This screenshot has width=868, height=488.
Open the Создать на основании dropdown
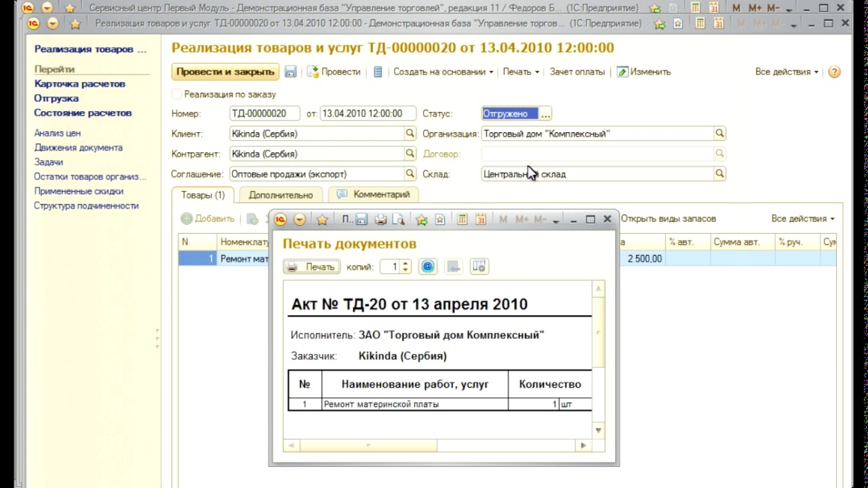tap(443, 72)
